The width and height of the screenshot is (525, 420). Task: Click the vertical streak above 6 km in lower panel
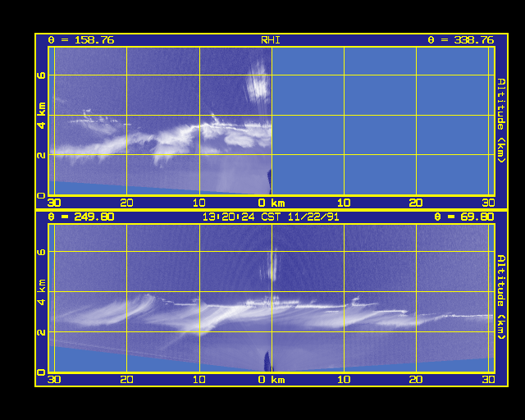tap(272, 265)
